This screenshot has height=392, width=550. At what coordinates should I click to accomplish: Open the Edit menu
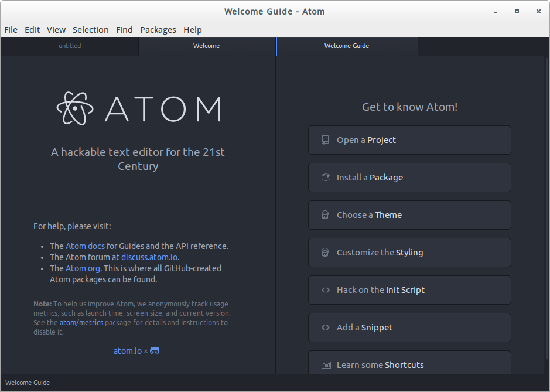[32, 30]
